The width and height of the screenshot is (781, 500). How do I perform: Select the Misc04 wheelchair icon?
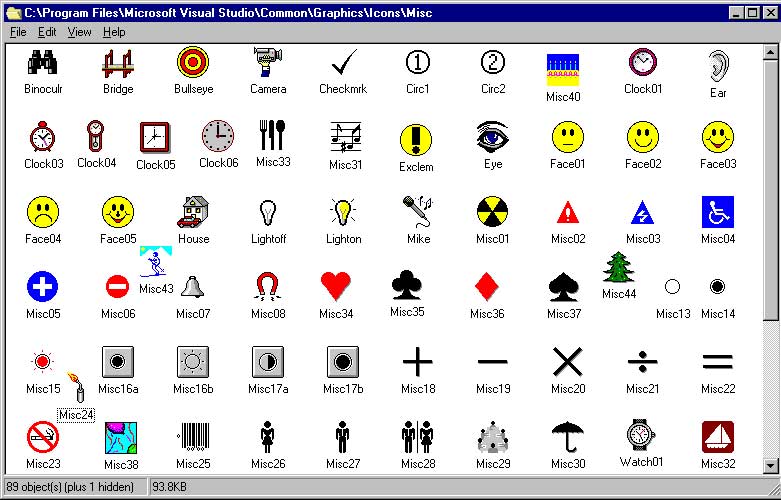coord(718,212)
